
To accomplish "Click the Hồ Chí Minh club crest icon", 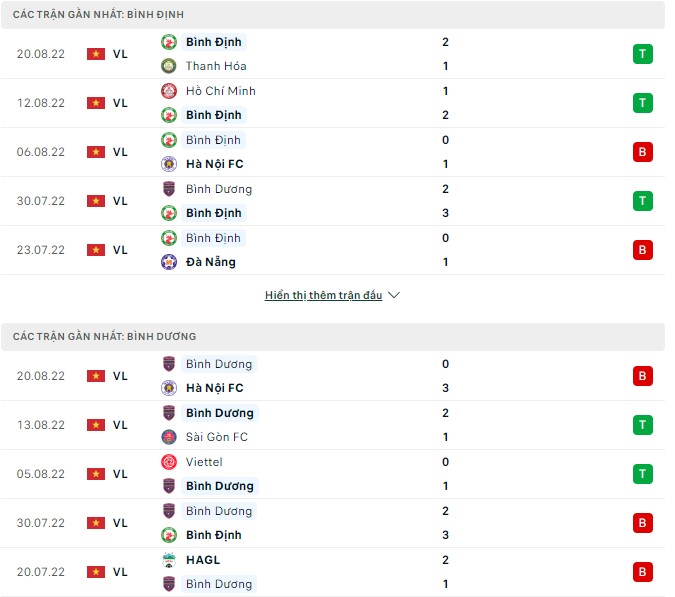I will [x=168, y=91].
